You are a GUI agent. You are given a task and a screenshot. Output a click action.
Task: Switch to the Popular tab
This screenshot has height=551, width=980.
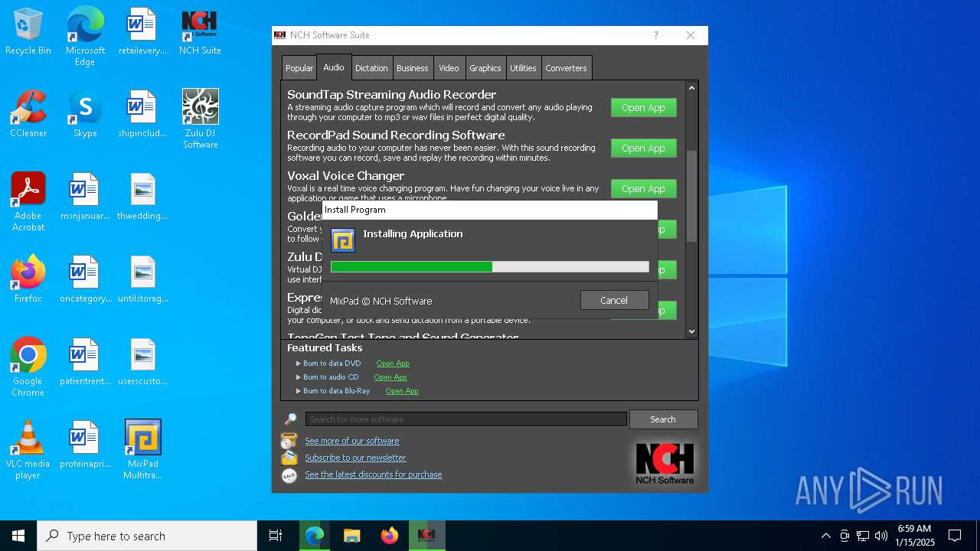coord(299,68)
